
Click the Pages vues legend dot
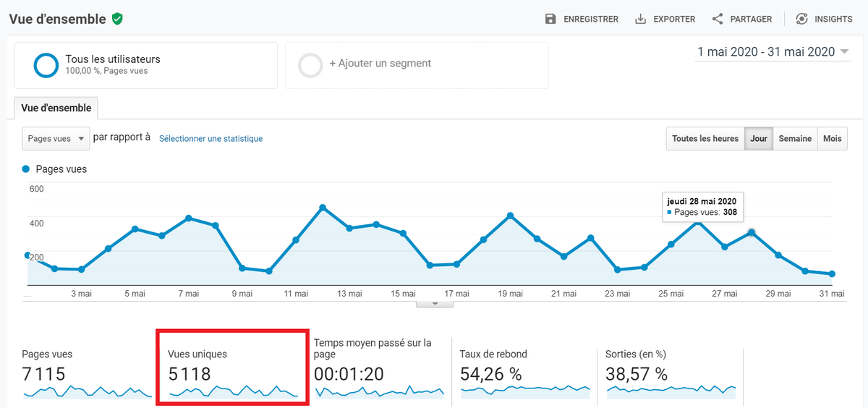[26, 169]
